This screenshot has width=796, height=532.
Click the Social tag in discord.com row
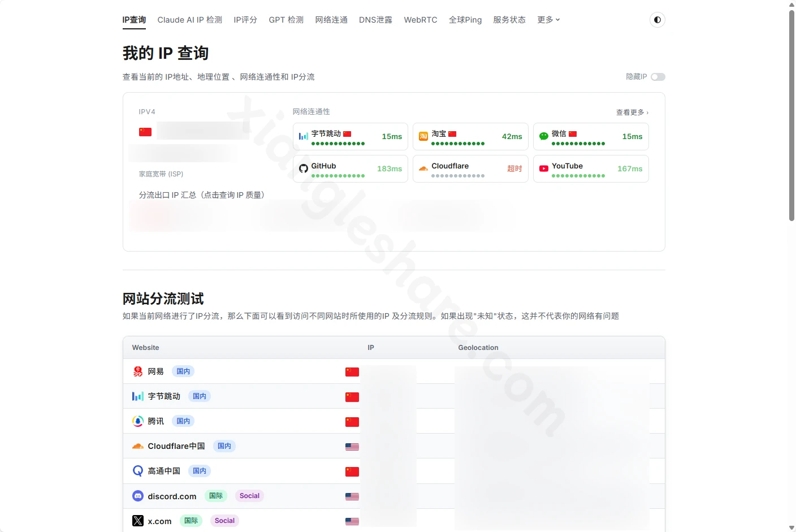249,496
